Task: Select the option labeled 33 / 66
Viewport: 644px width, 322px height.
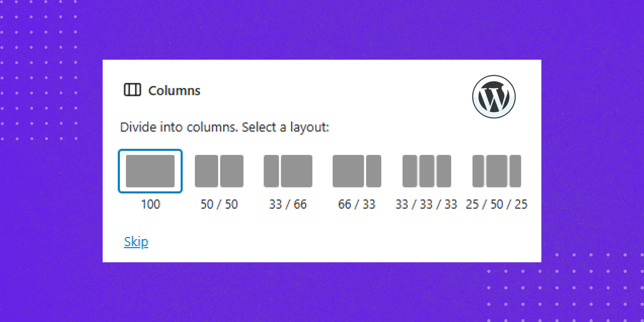Action: pos(288,204)
